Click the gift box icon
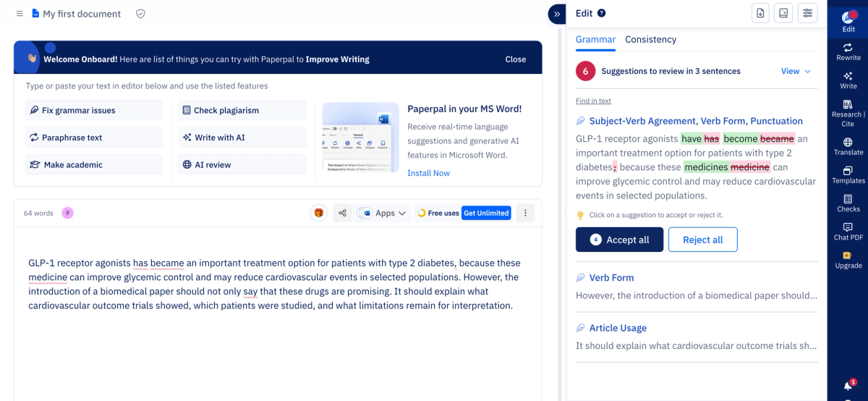 click(x=319, y=213)
